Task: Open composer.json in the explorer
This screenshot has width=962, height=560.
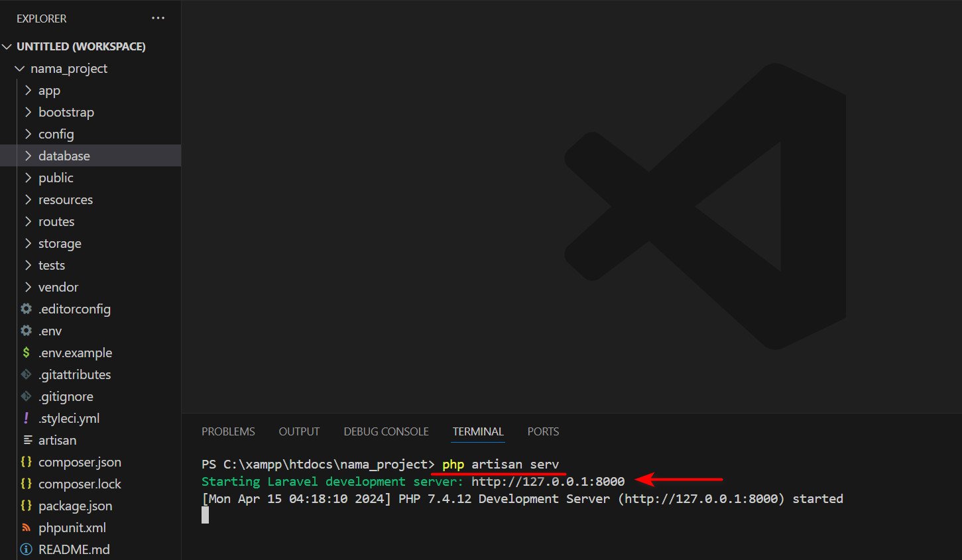Action: coord(80,462)
